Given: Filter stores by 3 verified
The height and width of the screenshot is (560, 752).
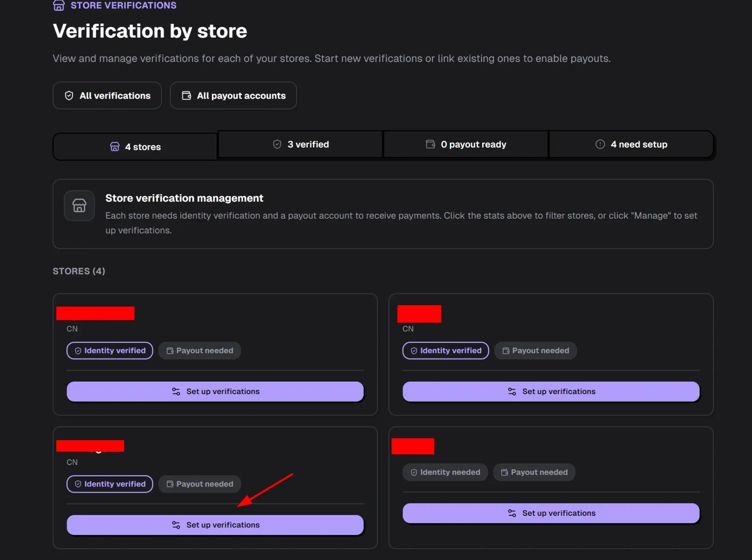Looking at the screenshot, I should [300, 144].
